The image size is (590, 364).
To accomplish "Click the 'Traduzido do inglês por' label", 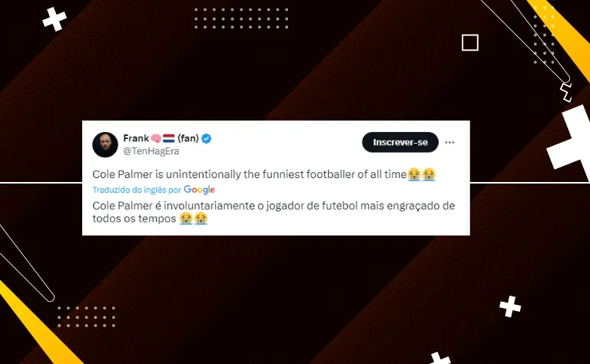I will tap(137, 190).
